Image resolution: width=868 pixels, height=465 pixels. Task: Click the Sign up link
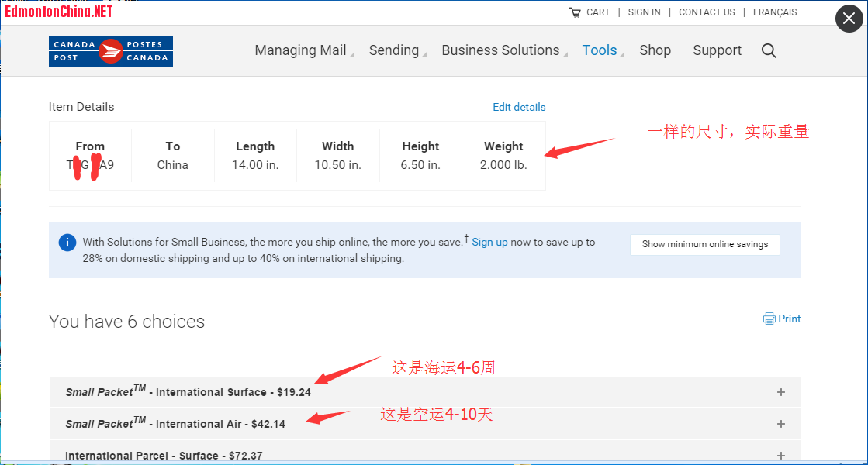tap(489, 242)
